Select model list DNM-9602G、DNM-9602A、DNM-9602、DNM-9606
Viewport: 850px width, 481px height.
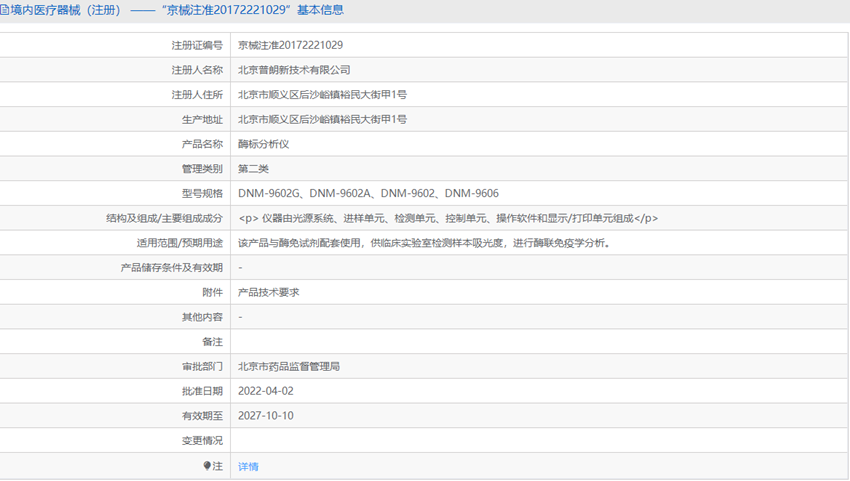[x=368, y=194]
